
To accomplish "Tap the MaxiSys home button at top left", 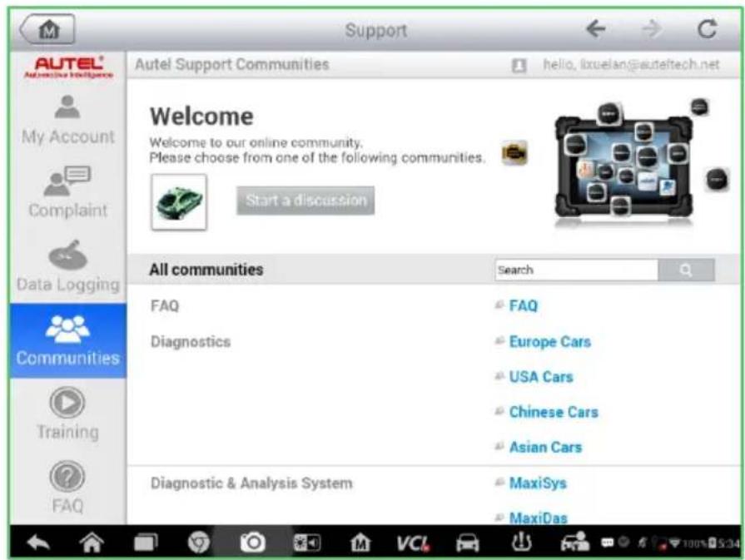I will (x=47, y=29).
